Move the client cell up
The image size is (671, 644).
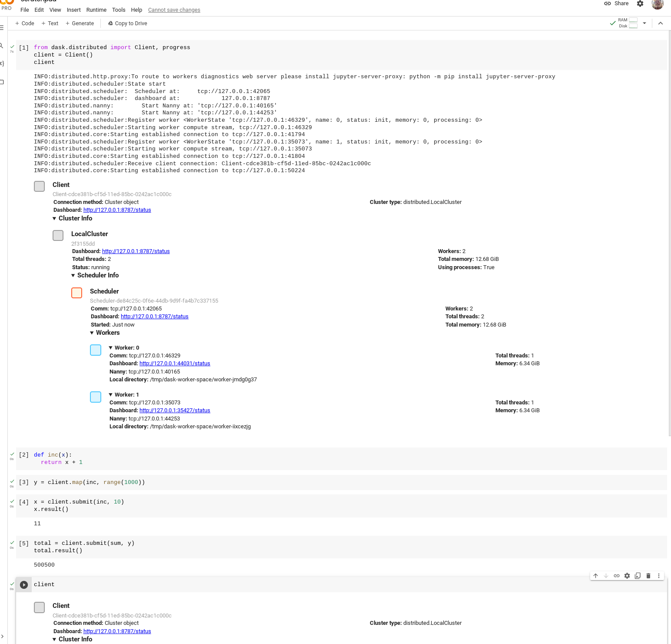pos(595,575)
